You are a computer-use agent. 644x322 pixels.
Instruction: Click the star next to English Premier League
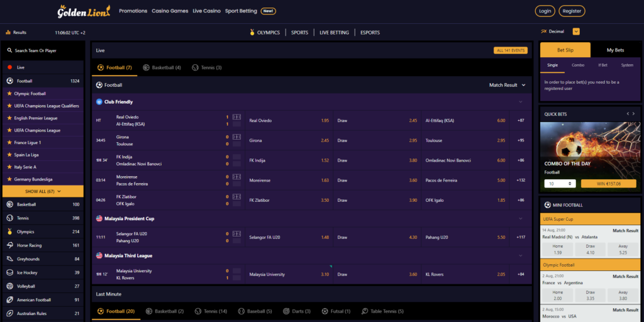[x=9, y=118]
